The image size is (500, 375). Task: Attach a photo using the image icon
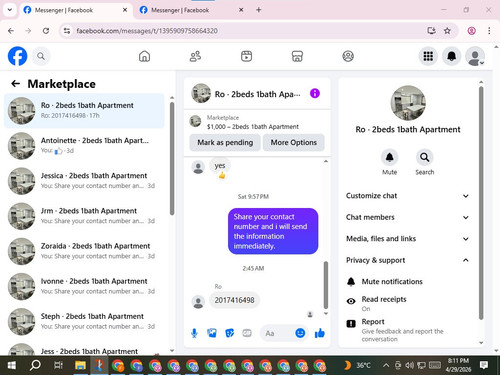(x=212, y=333)
